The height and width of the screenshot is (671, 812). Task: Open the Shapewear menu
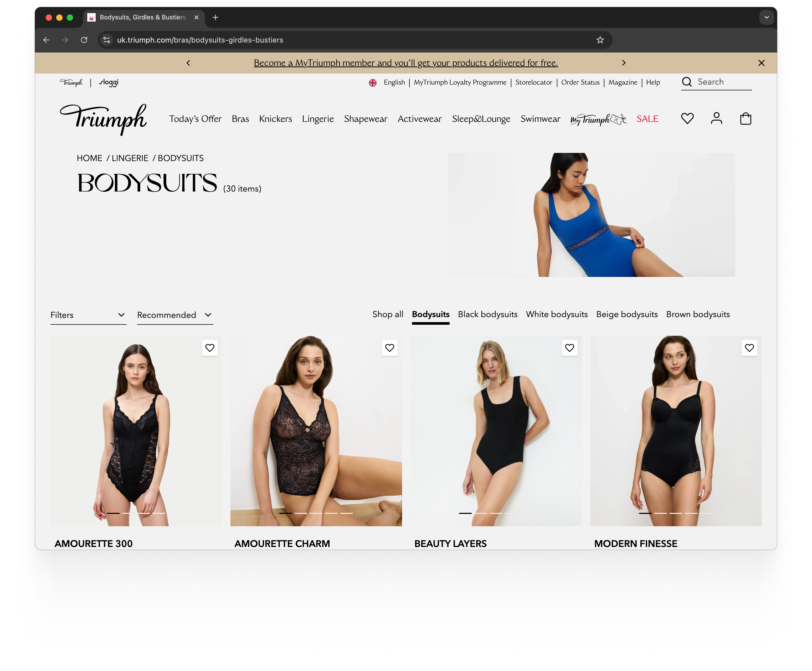tap(365, 119)
